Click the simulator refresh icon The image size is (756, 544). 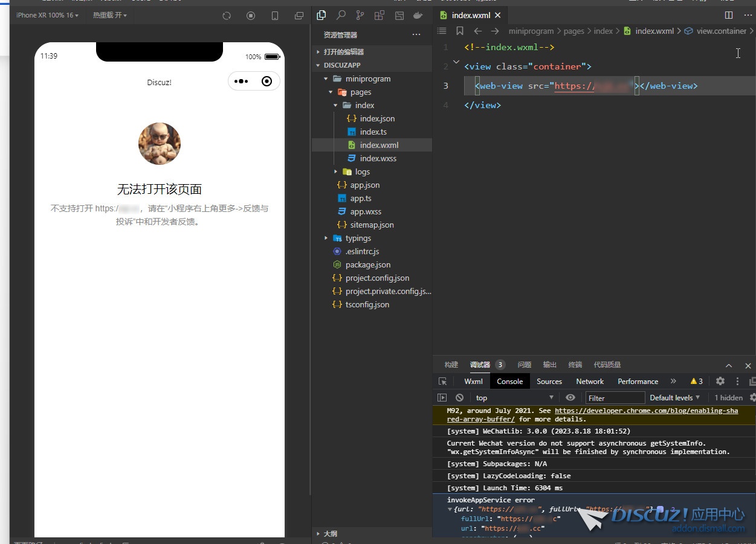(x=227, y=16)
